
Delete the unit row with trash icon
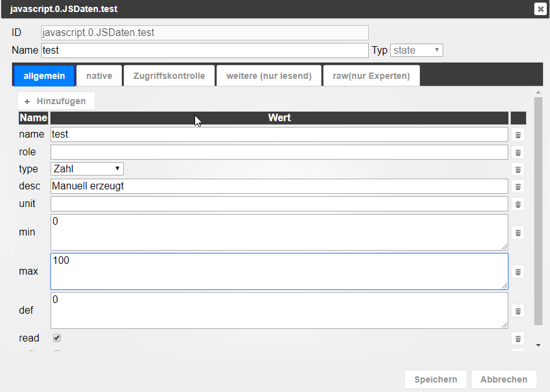[518, 205]
